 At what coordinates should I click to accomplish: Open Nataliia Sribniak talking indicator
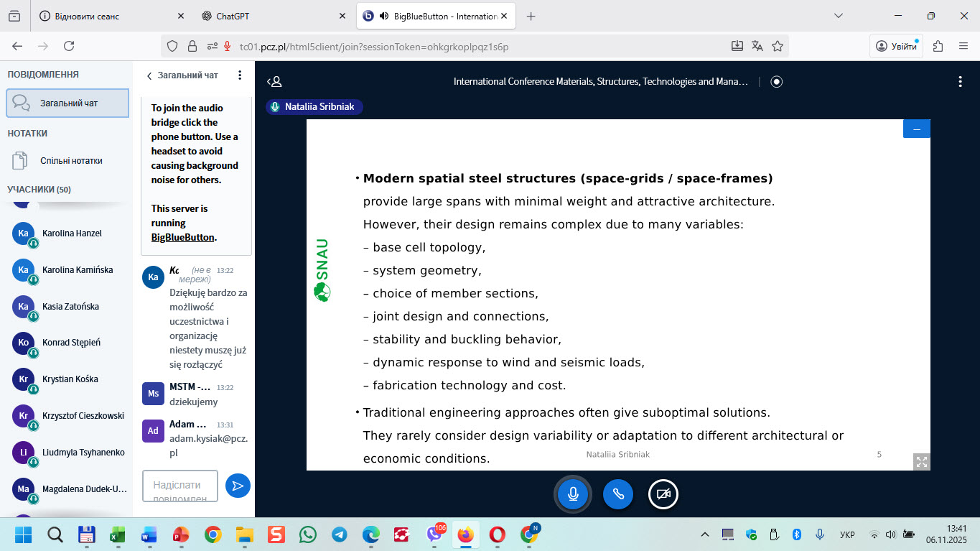[x=314, y=106]
